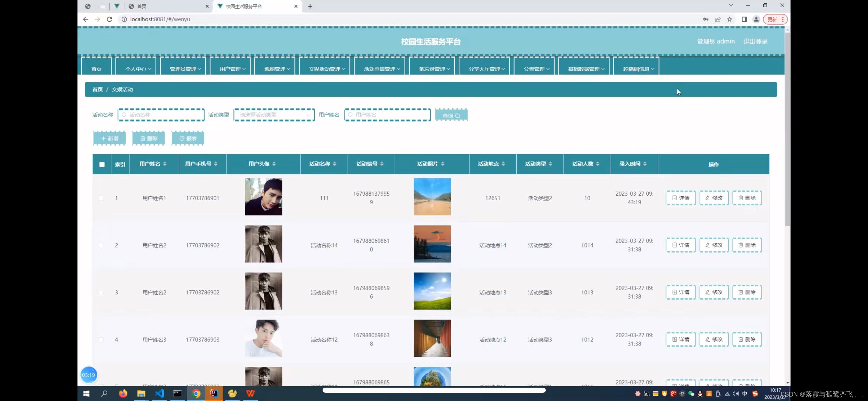Open File Explorer from the taskbar
Image resolution: width=868 pixels, height=401 pixels.
[141, 393]
